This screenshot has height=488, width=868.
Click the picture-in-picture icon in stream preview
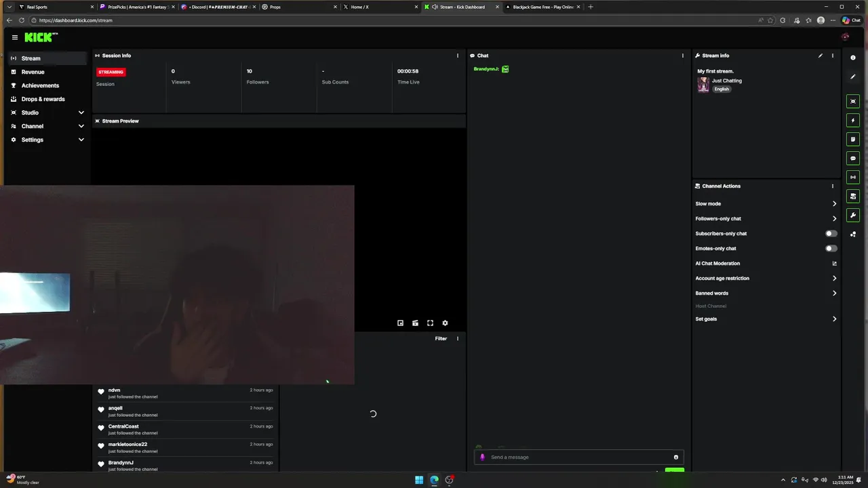tap(400, 323)
